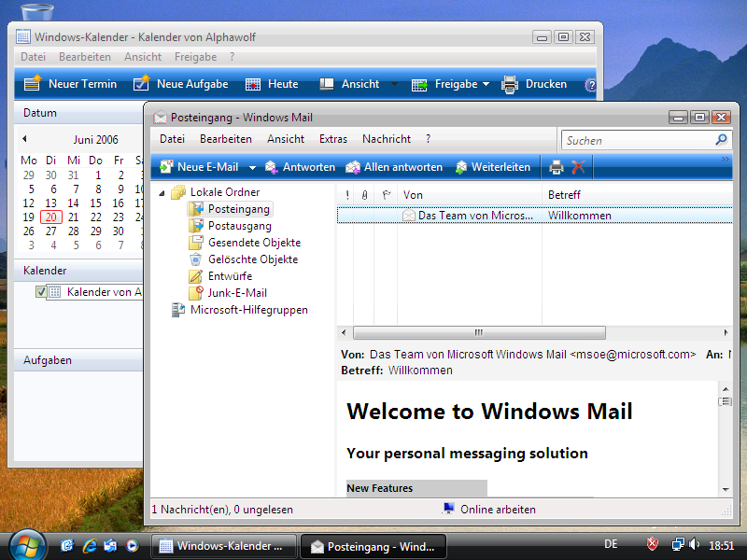Click the Windows Start button
This screenshot has width=747, height=560.
26,544
